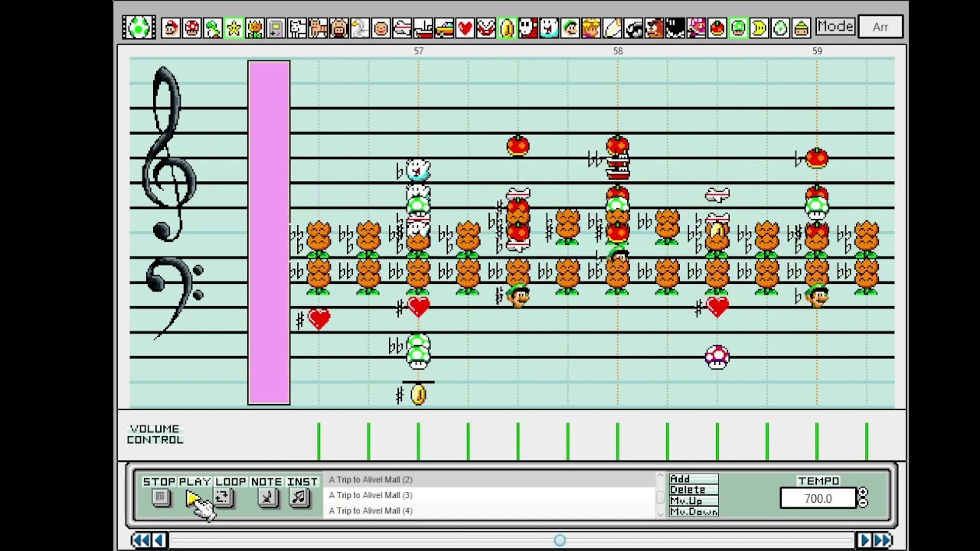Click the Mv.Down button
980x551 pixels.
(x=693, y=511)
